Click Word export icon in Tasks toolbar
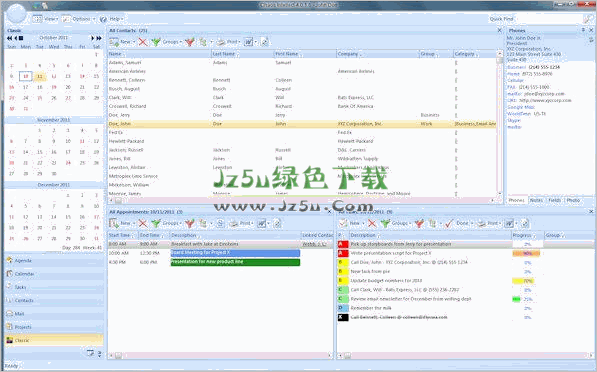The width and height of the screenshot is (597, 372). click(x=509, y=223)
